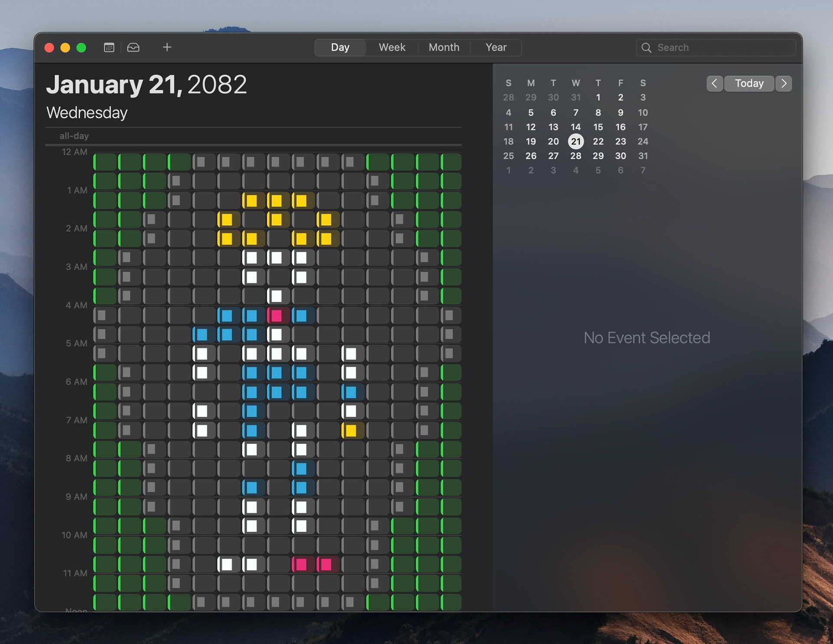Select date 22 in mini calendar
833x644 pixels.
click(x=598, y=141)
